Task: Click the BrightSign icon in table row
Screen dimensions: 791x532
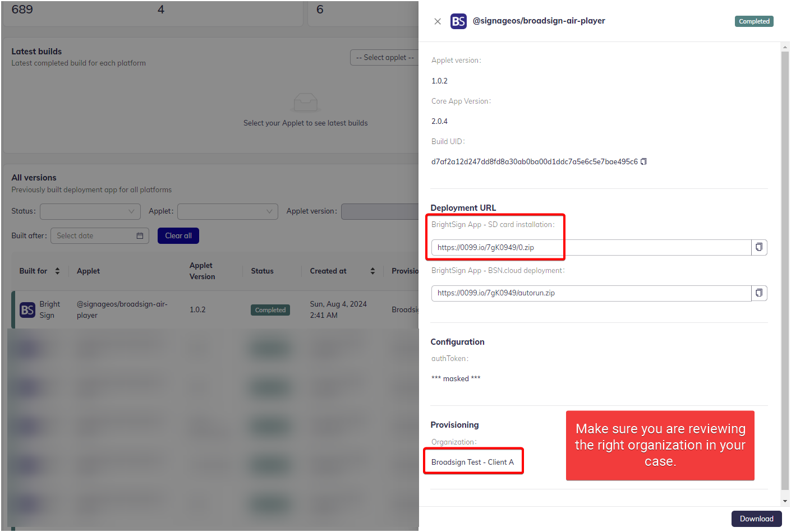Action: coord(27,310)
